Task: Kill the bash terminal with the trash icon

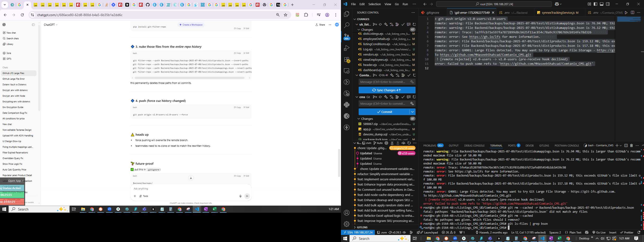Action: tap(631, 145)
